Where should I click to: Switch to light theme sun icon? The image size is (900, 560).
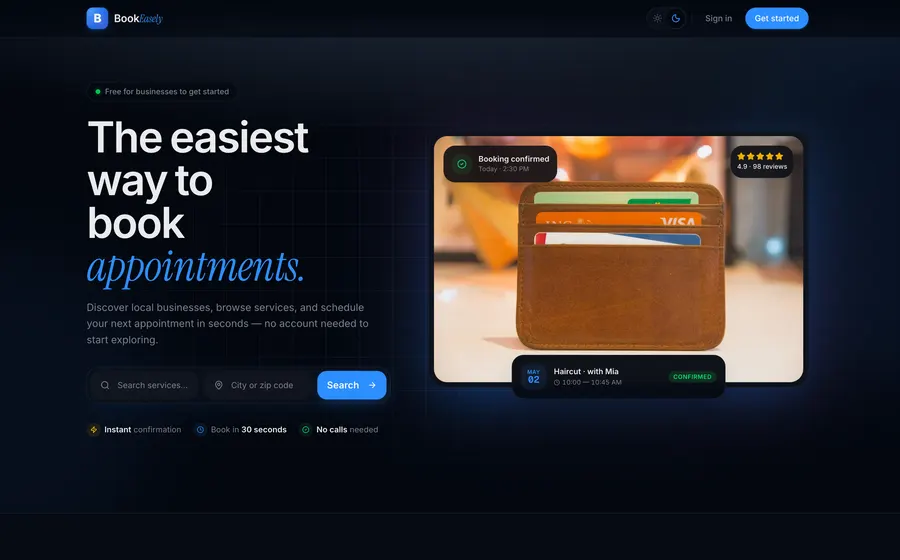[x=657, y=18]
